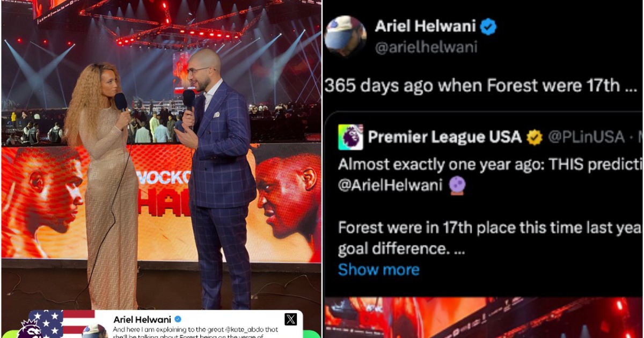Click the crystal ball emoji after @ArielHelwani
Screen dimensions: 644x338
coord(457,186)
